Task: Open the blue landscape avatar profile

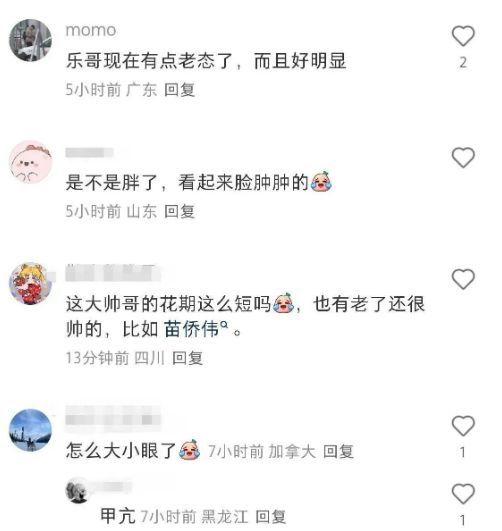Action: click(x=30, y=430)
